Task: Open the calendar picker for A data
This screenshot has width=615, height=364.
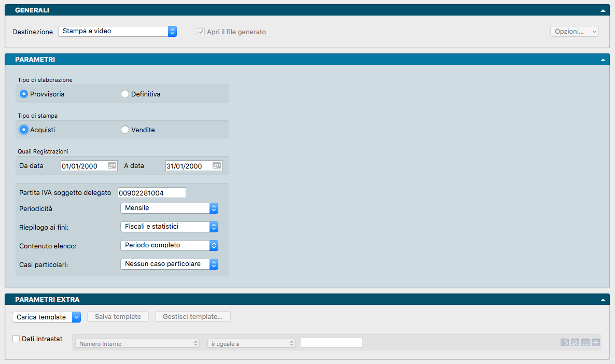Action: click(x=217, y=166)
